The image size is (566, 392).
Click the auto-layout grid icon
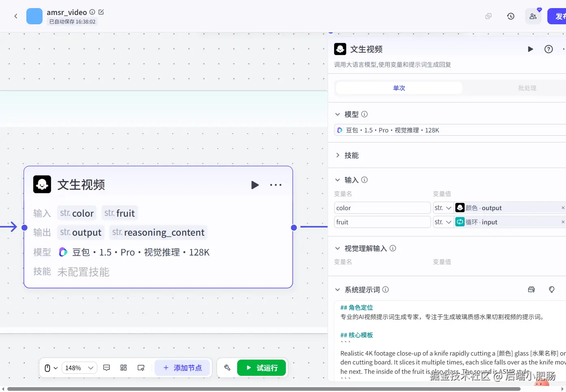pos(124,368)
